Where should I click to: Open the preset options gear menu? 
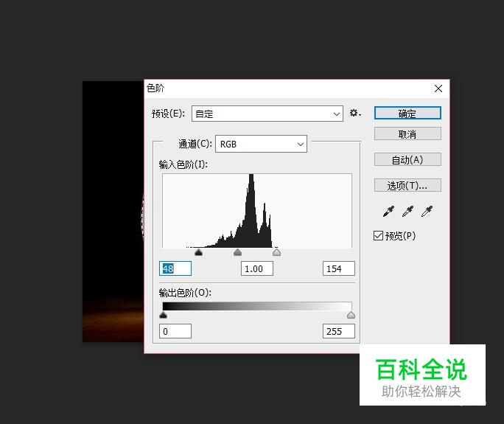355,114
